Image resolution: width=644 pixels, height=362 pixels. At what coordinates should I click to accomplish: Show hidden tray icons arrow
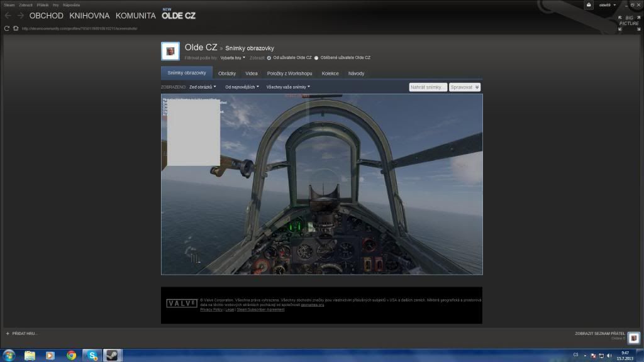click(x=585, y=356)
